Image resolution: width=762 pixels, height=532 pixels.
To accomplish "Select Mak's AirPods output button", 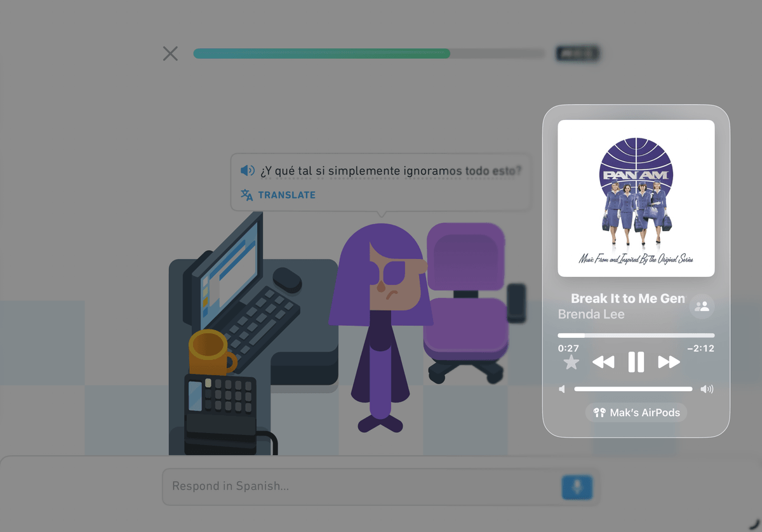I will click(x=636, y=413).
